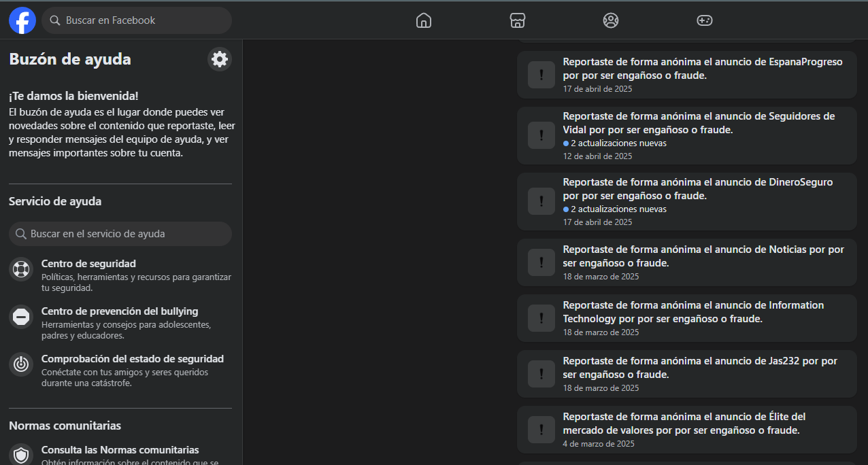
Task: Click the Centro de seguridad lifebuoy icon
Action: tap(21, 269)
